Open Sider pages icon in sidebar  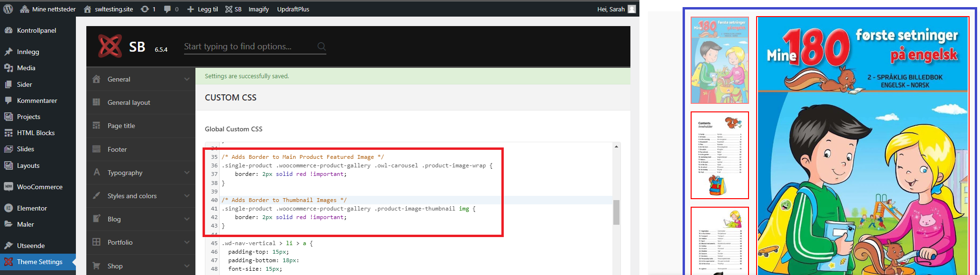(9, 84)
